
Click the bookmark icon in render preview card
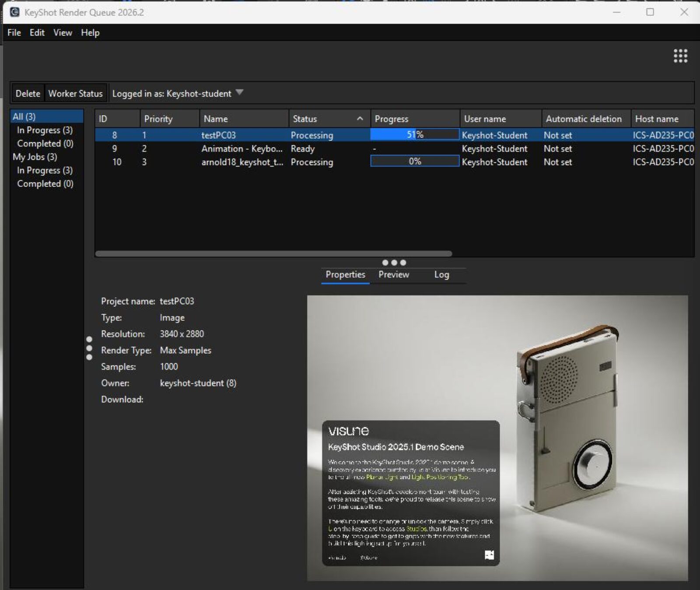click(x=490, y=555)
